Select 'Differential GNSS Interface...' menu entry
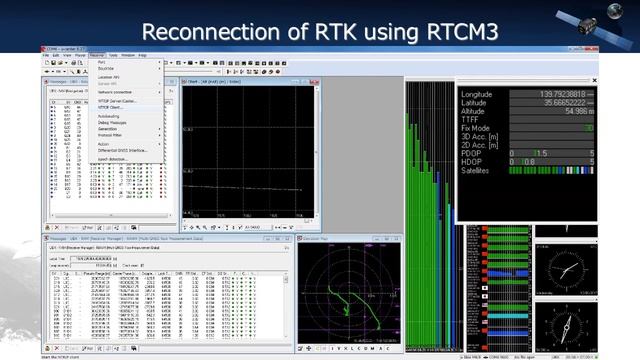 click(122, 151)
